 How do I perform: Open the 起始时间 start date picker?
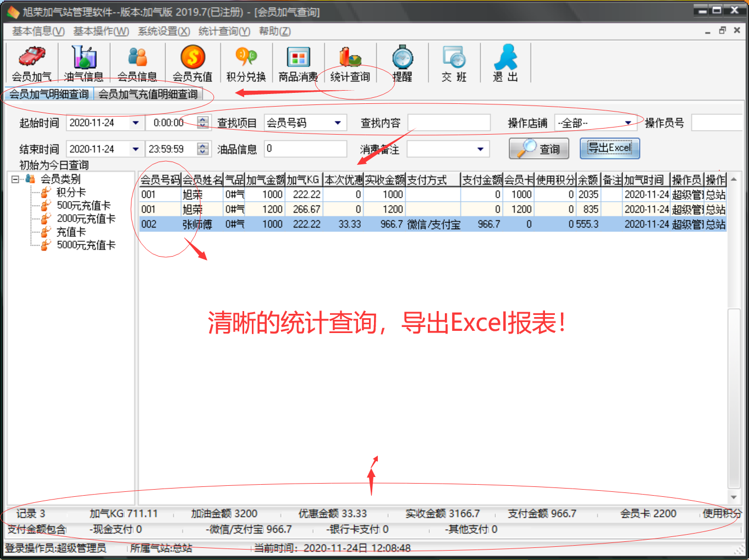(x=135, y=123)
